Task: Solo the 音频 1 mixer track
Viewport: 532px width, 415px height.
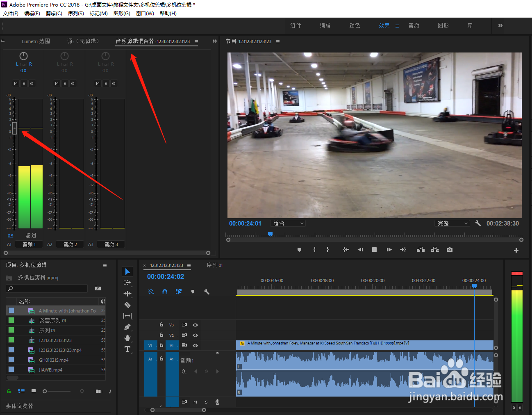Action: coord(24,83)
